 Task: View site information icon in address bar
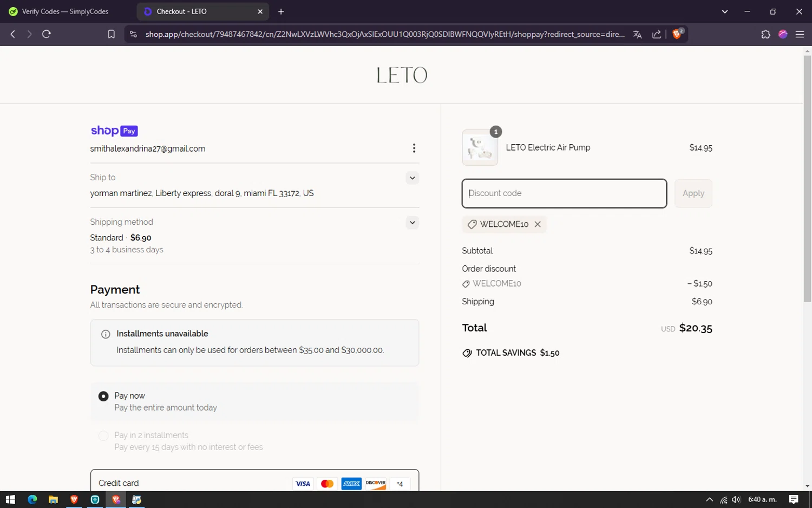coord(133,34)
